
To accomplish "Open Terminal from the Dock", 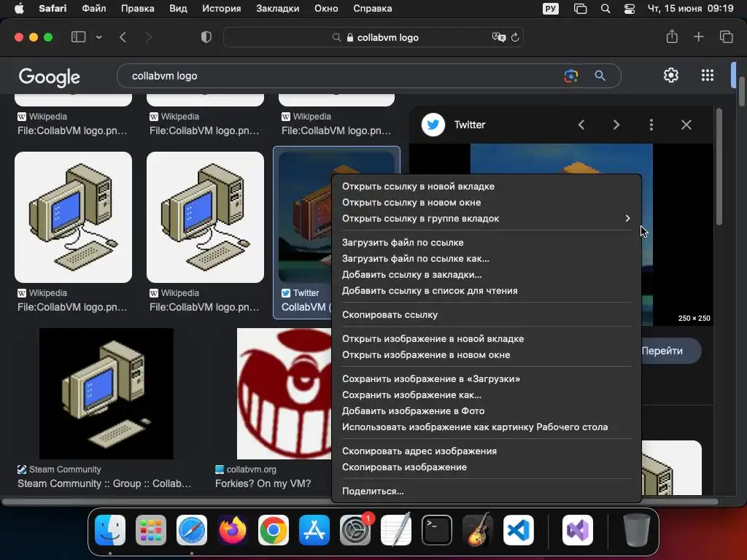I will 437,530.
